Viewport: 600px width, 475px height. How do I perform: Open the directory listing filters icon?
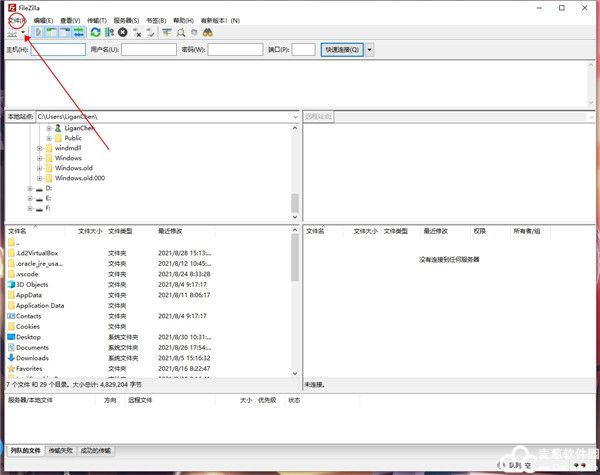pyautogui.click(x=167, y=32)
